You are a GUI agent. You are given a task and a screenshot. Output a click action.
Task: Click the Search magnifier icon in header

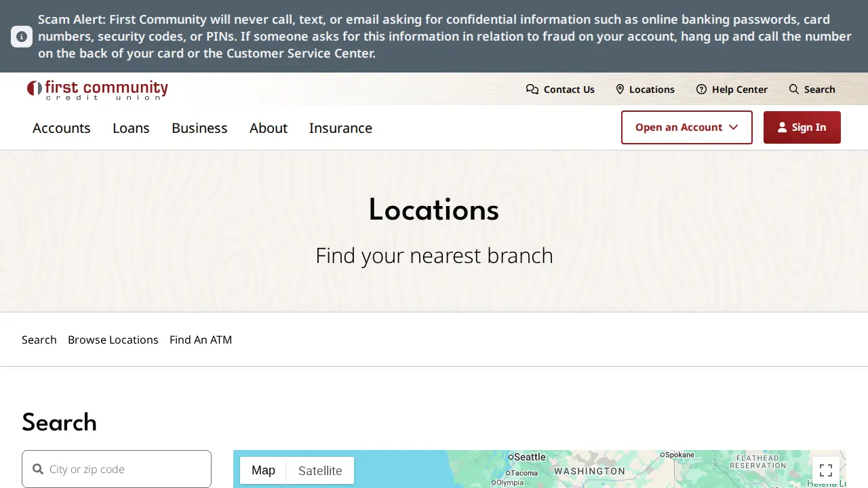pos(794,89)
